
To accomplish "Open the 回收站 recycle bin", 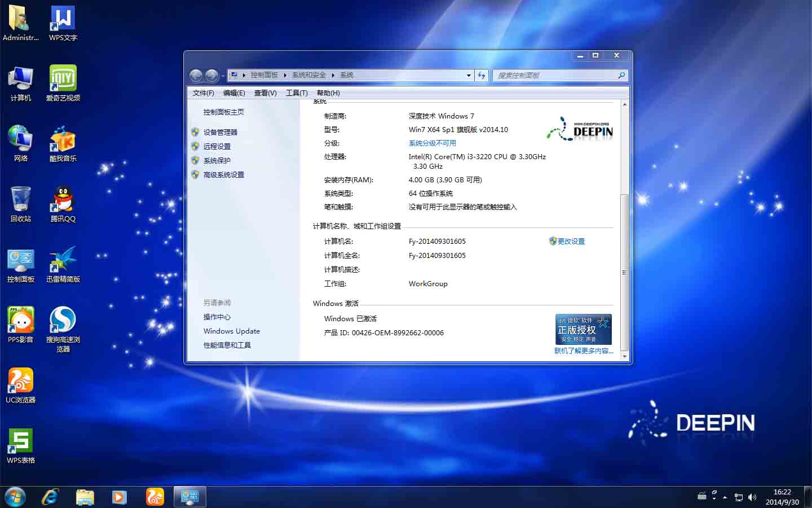I will pos(20,204).
